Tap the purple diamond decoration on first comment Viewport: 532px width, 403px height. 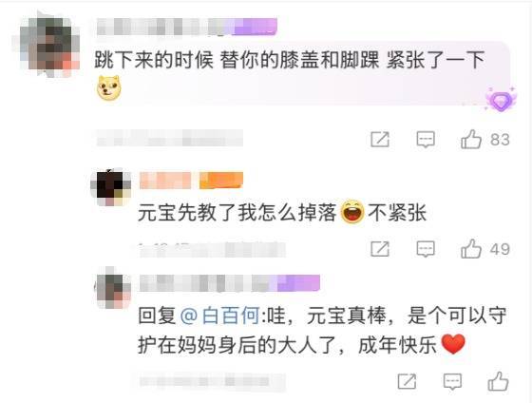pos(501,100)
